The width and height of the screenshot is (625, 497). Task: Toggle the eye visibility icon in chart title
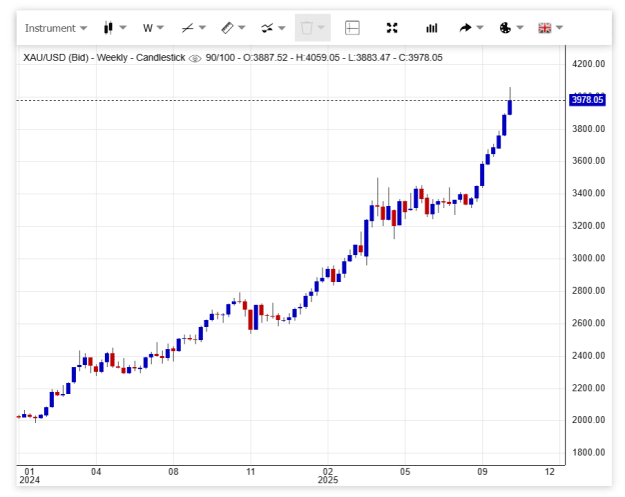(195, 59)
